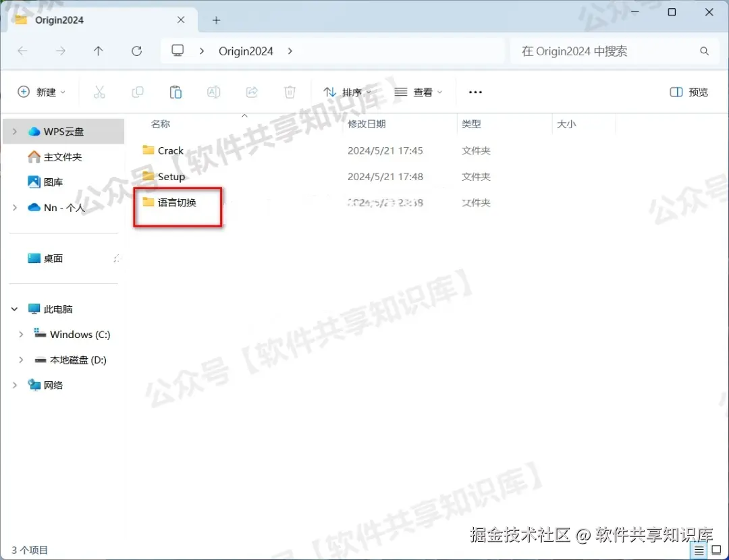Expand the Windows (C:) drive node
Image resolution: width=729 pixels, height=560 pixels.
[x=21, y=334]
